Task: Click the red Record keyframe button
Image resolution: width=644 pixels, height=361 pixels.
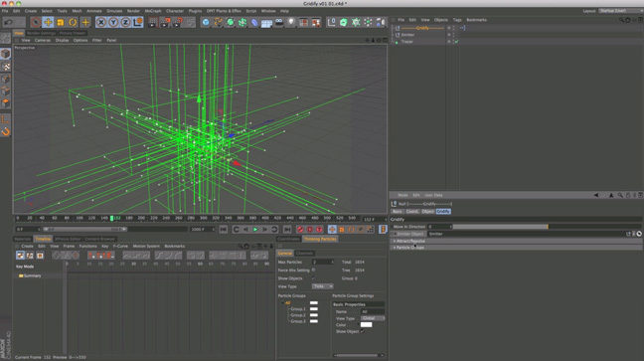Action: pos(300,230)
